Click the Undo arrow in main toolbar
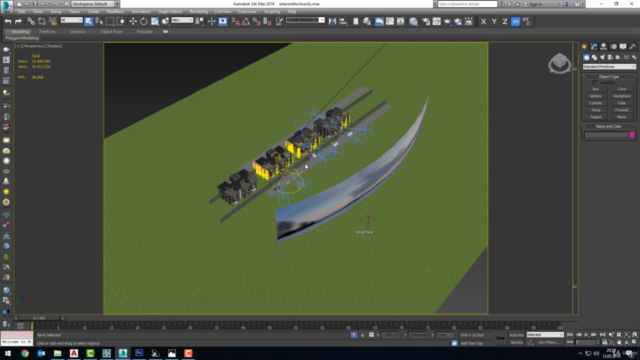Image resolution: width=640 pixels, height=360 pixels. click(8, 21)
